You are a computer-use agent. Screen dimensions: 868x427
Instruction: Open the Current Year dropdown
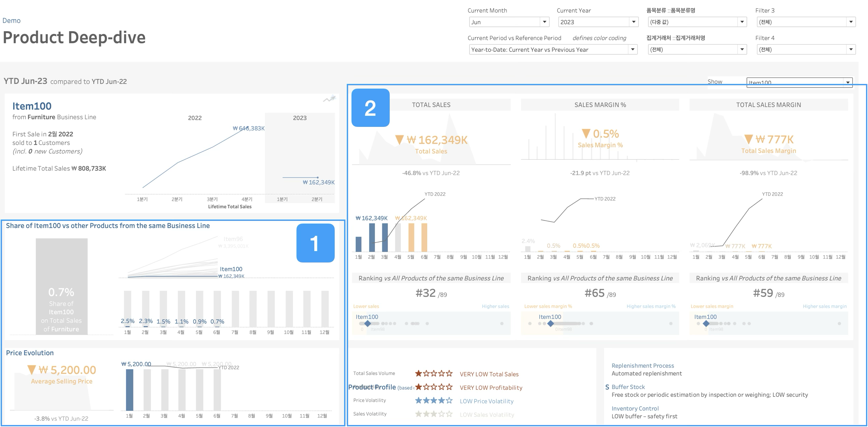(634, 22)
